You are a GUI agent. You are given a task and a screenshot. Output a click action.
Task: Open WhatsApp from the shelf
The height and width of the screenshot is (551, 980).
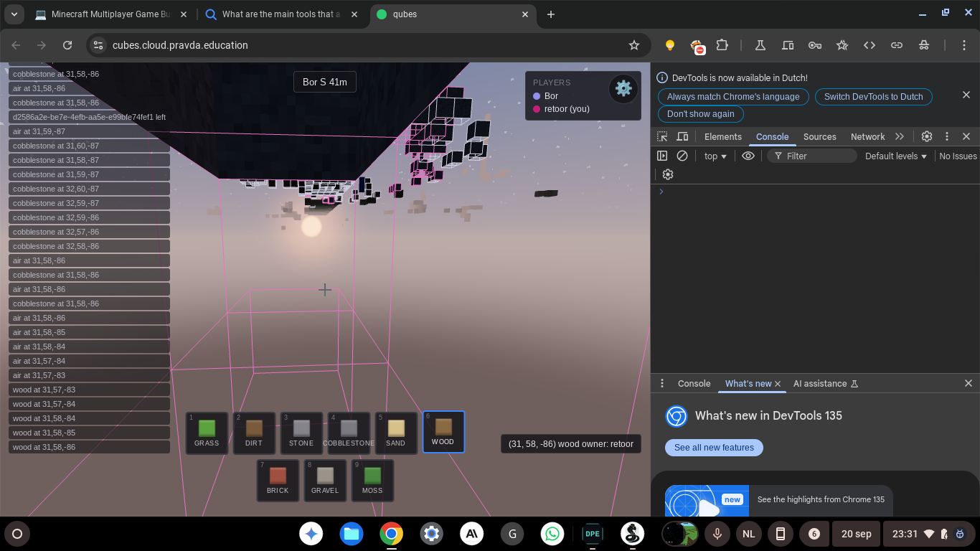[552, 534]
